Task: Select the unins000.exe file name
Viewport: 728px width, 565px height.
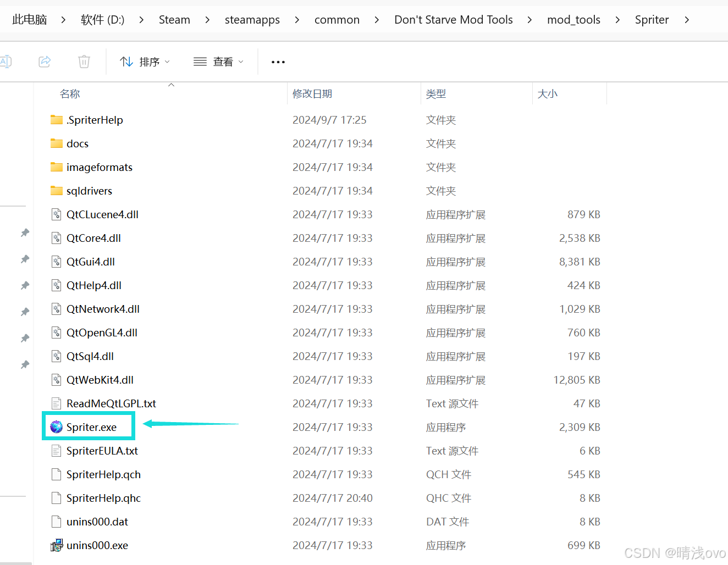Action: [x=97, y=545]
